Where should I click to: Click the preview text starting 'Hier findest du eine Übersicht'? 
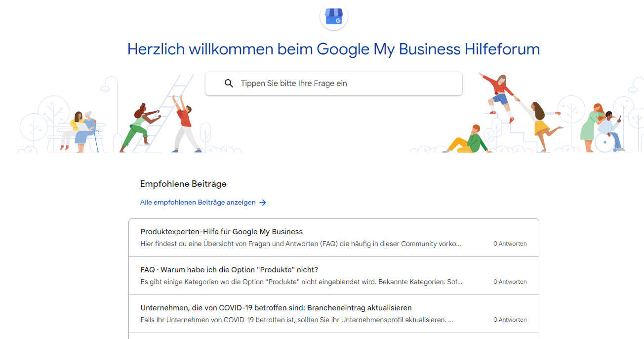tap(301, 244)
